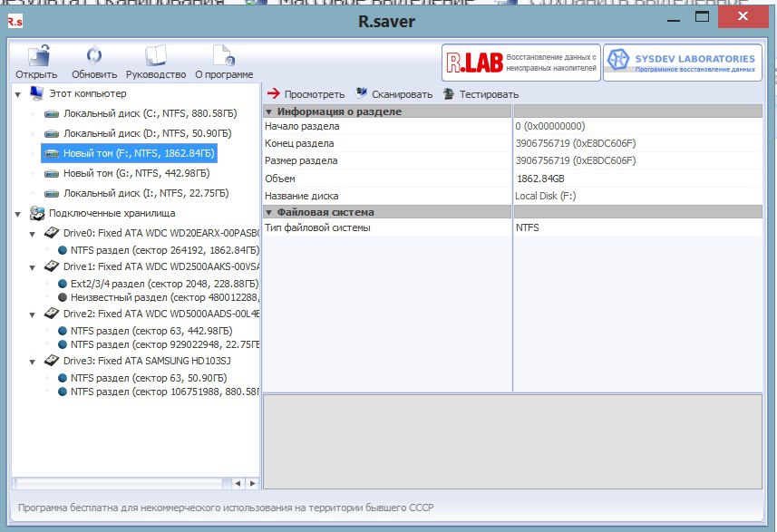Click the О программе about icon
The width and height of the screenshot is (777, 532).
click(223, 62)
